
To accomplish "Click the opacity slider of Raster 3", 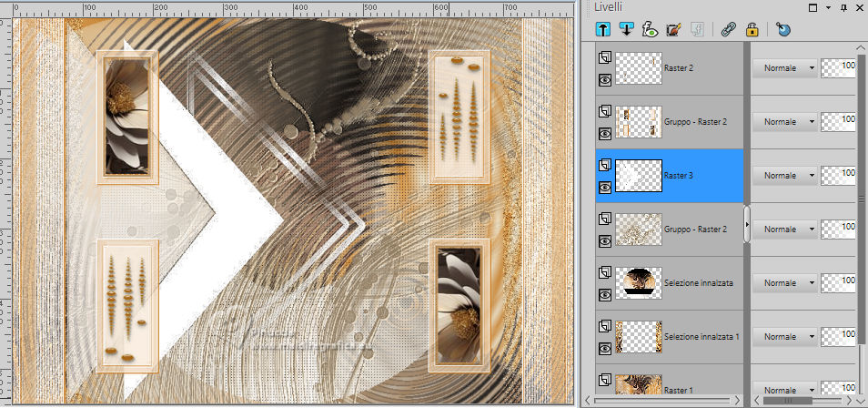I will (839, 176).
